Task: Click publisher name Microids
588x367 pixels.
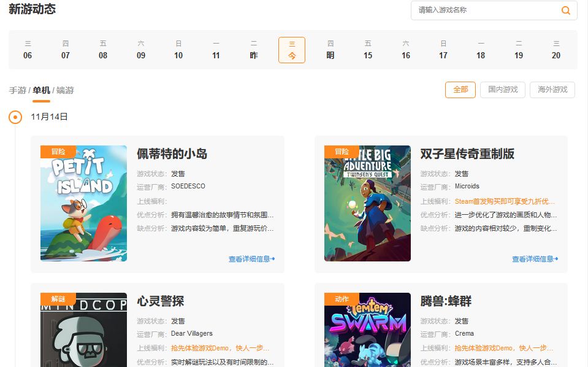Action: pos(467,186)
